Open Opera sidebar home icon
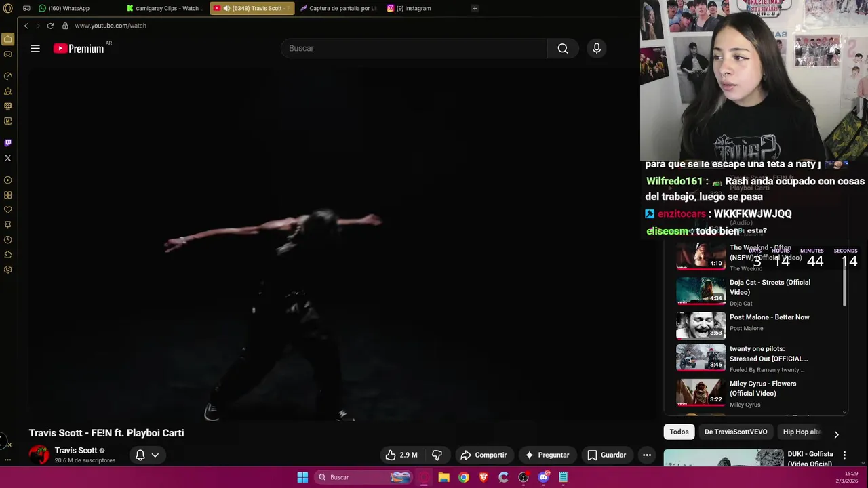 (x=8, y=39)
